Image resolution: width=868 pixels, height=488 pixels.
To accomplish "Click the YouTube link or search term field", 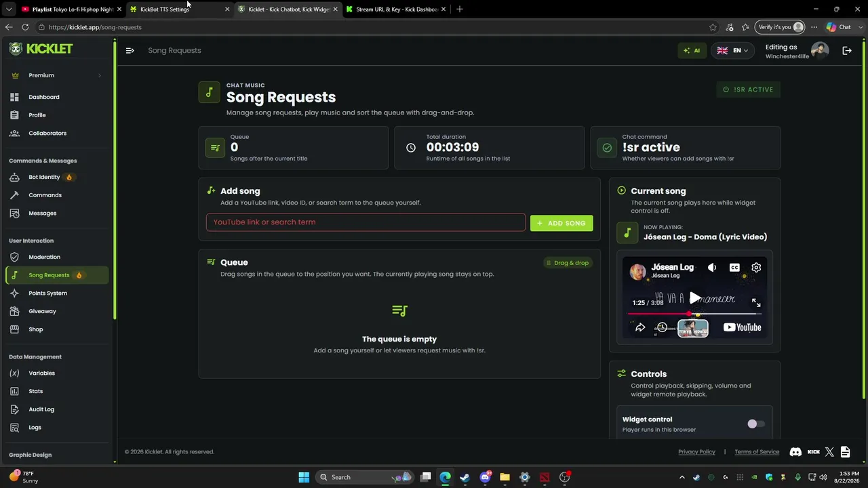I will pyautogui.click(x=366, y=222).
